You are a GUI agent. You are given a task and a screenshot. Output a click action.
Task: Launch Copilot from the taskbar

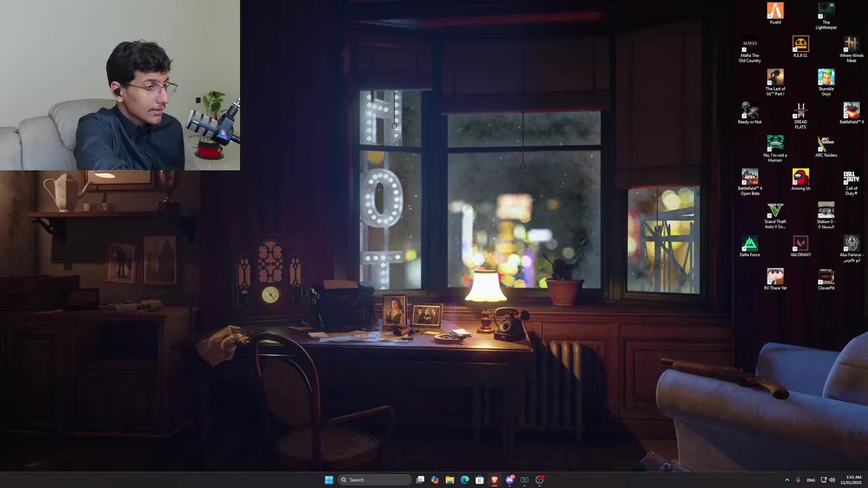(435, 480)
